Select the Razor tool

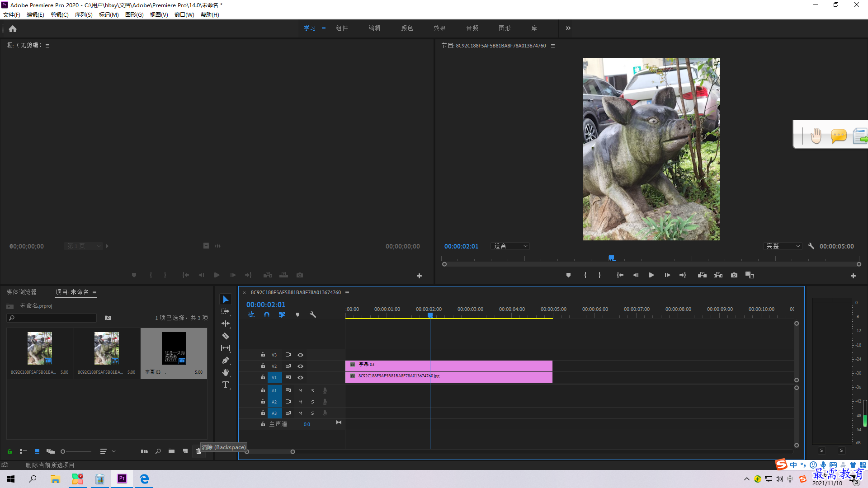click(x=226, y=336)
